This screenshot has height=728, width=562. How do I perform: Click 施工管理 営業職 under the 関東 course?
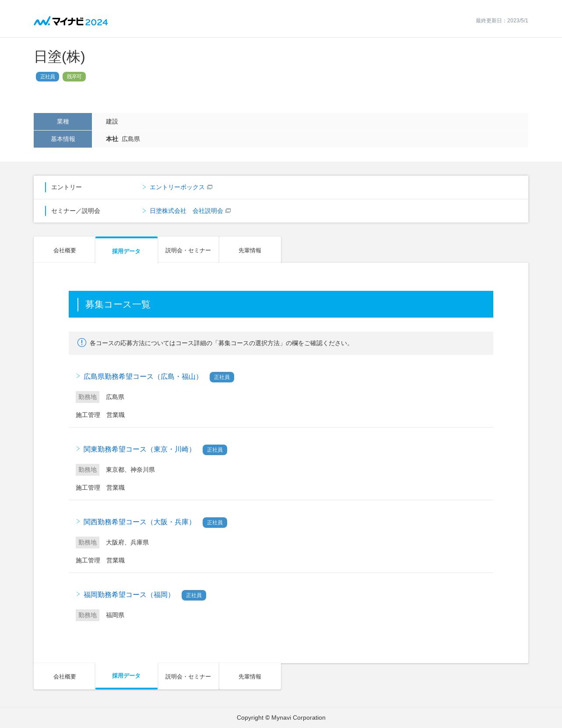point(100,488)
